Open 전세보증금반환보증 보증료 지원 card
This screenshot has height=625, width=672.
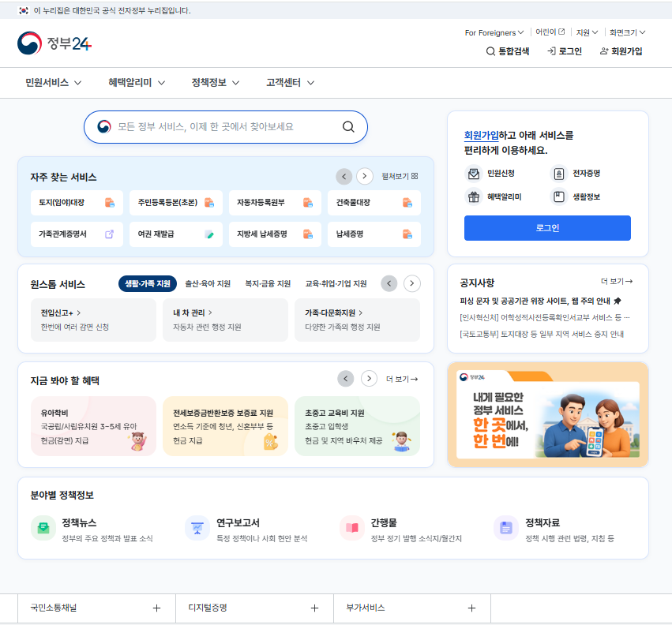point(225,426)
